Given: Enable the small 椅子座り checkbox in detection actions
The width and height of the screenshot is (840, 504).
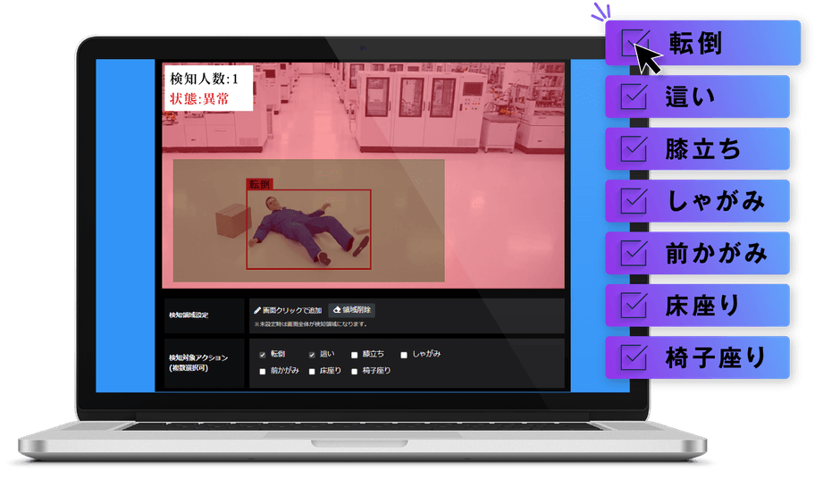Looking at the screenshot, I should (354, 371).
